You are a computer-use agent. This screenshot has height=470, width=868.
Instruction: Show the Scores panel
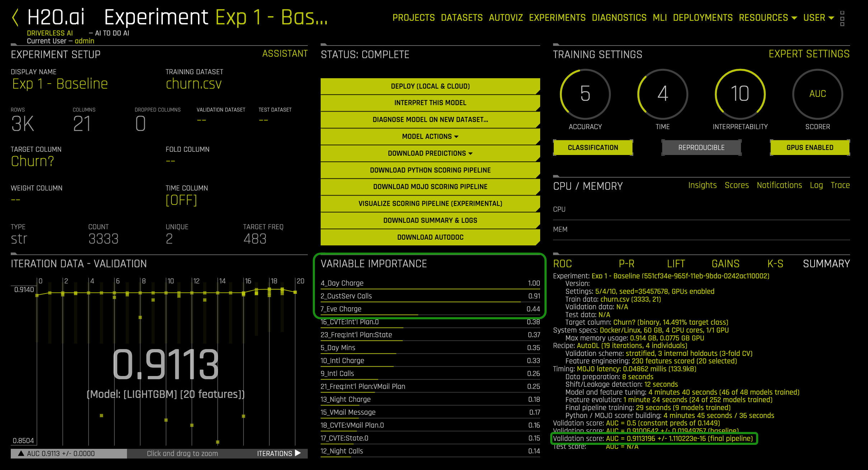(x=737, y=185)
